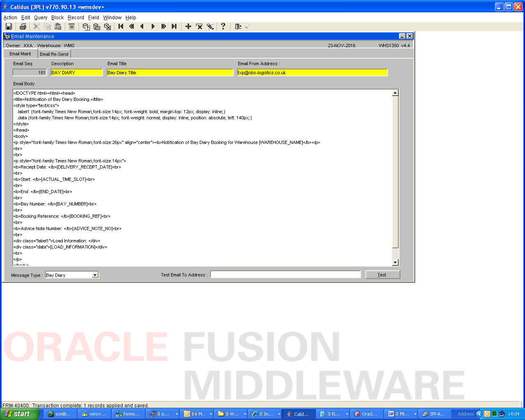Screen dimensions: 525x420
Task: Click the Email Body scroll up arrow
Action: pos(395,93)
